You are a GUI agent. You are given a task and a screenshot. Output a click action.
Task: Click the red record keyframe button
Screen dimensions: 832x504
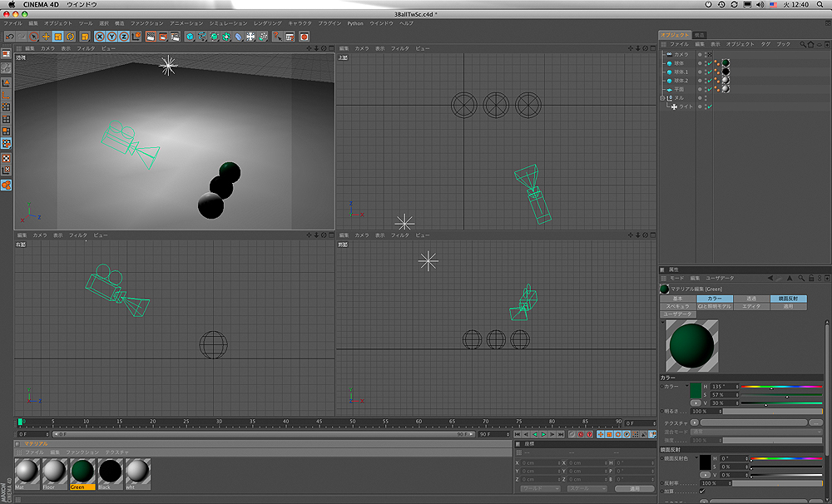pyautogui.click(x=580, y=434)
